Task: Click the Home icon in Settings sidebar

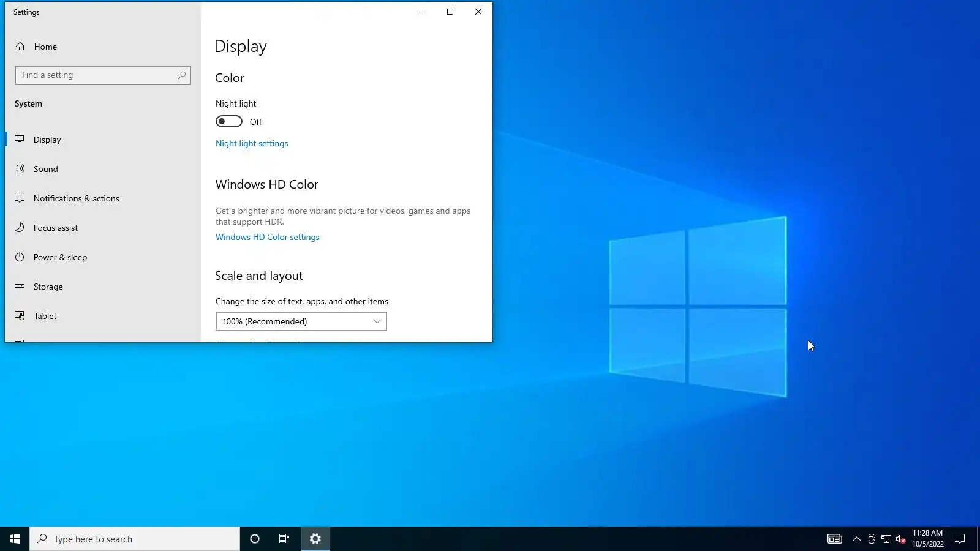Action: point(20,47)
